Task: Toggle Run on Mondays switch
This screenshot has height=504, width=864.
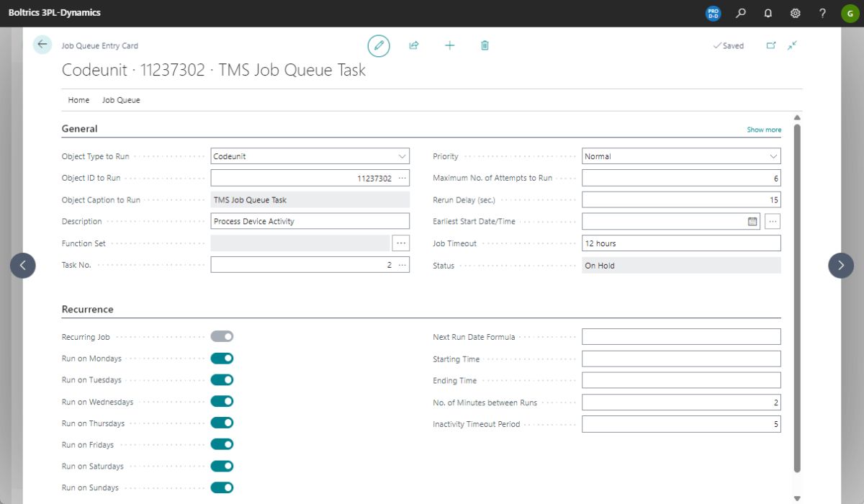Action: click(222, 358)
